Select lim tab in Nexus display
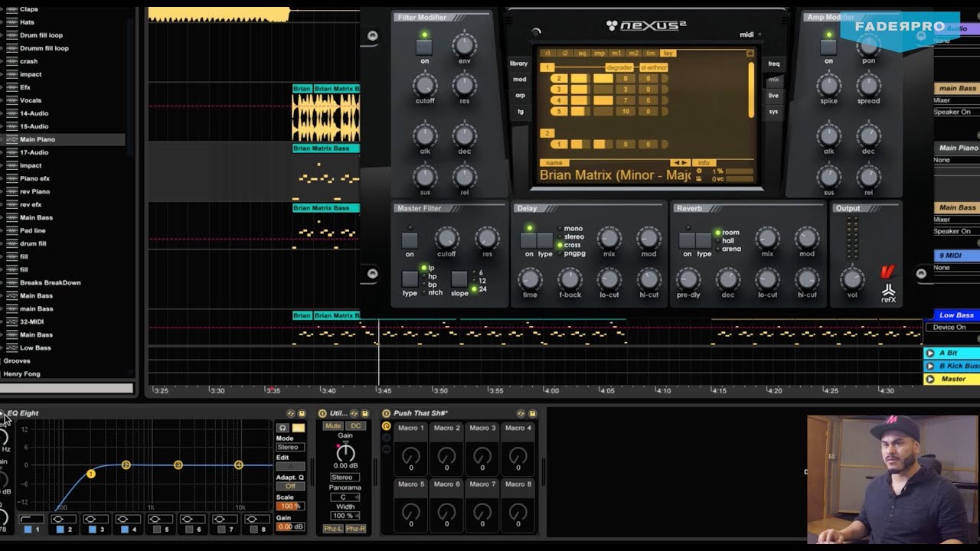The width and height of the screenshot is (980, 551). click(651, 54)
